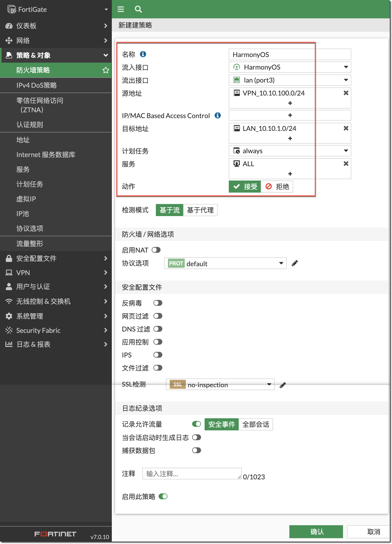Open search with the magnifier icon
This screenshot has width=392, height=544.
pos(138,9)
